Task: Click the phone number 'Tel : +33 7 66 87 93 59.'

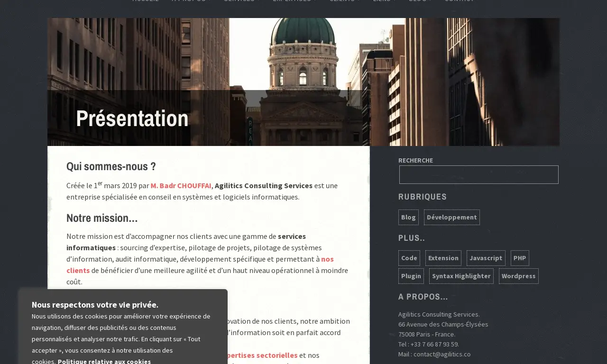Action: [429, 344]
